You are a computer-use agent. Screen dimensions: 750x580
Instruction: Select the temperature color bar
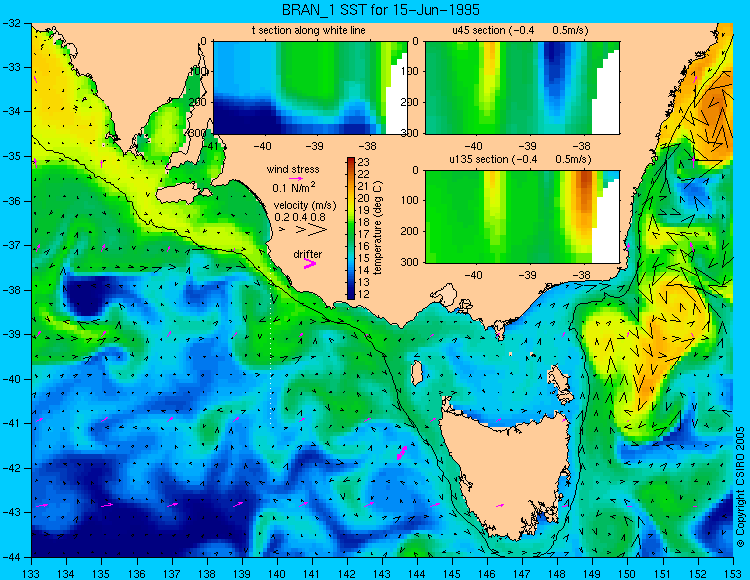tap(351, 229)
